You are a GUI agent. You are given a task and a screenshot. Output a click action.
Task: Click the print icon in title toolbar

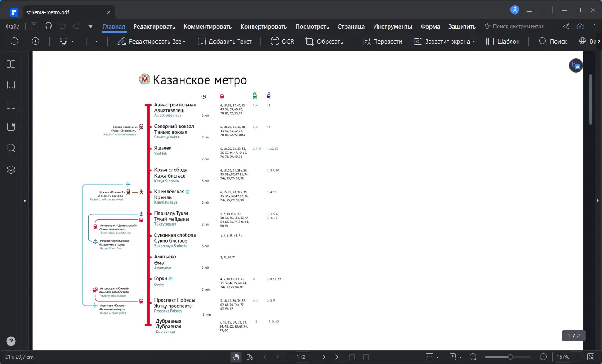pyautogui.click(x=48, y=26)
